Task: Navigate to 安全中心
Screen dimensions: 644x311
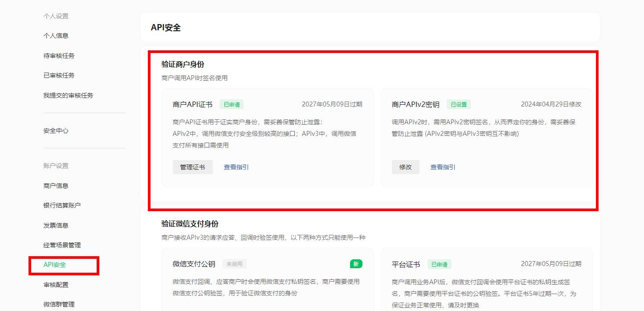Action: coord(56,131)
